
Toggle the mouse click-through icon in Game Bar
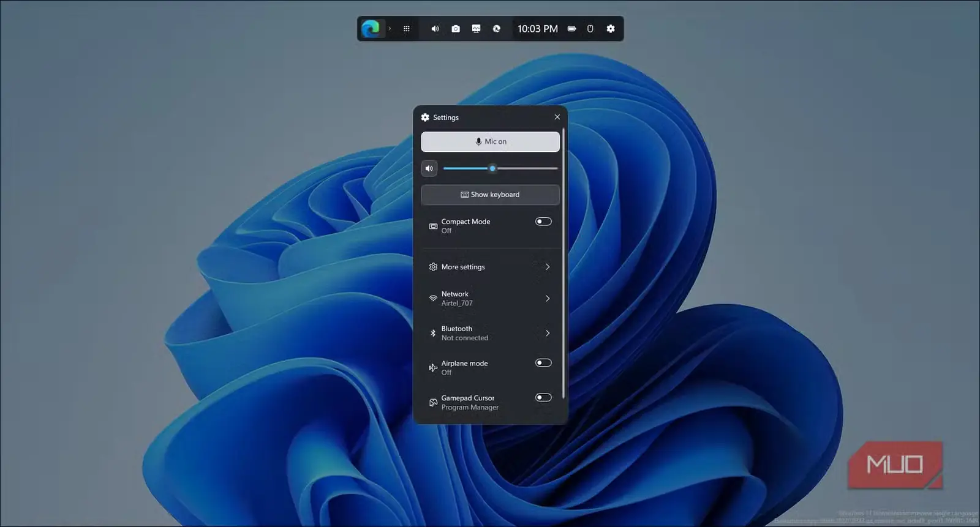point(590,29)
